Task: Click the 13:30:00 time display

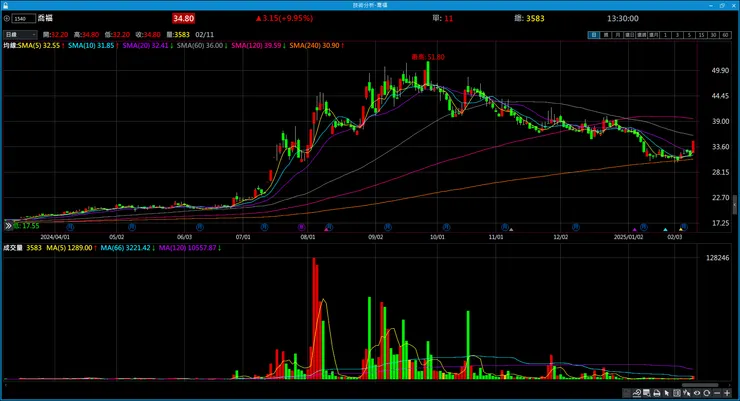Action: coord(622,18)
